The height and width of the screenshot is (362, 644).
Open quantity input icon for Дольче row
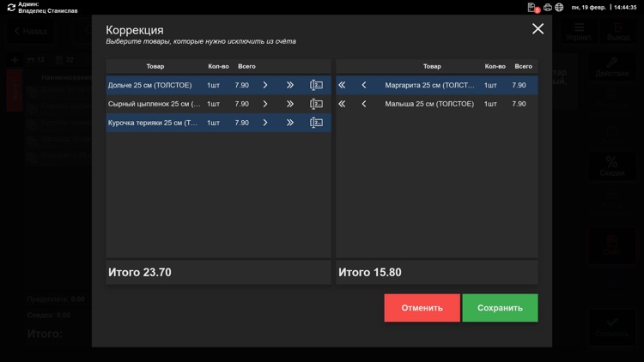click(x=316, y=85)
